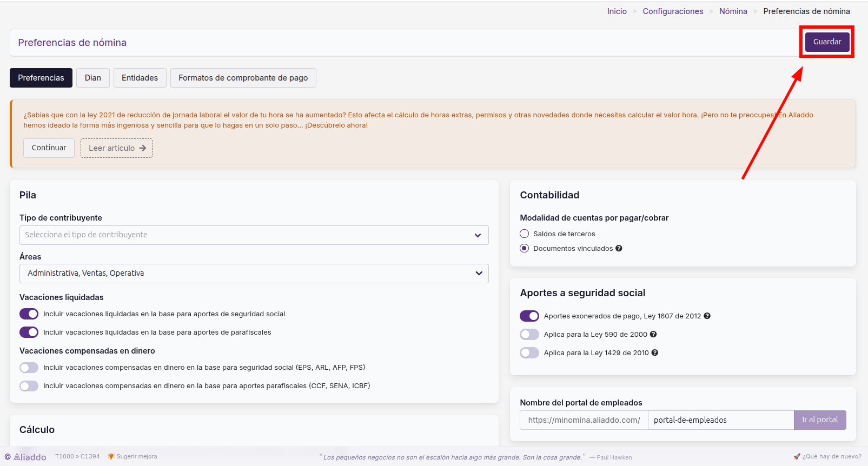Image resolution: width=868 pixels, height=466 pixels.
Task: Click Continuar in the notice banner
Action: click(49, 148)
